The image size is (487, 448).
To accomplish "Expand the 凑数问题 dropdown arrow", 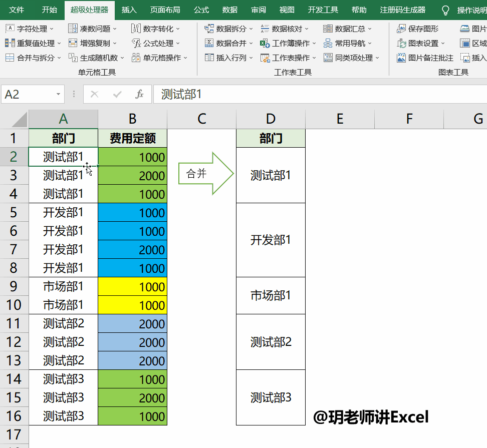I will pyautogui.click(x=115, y=29).
